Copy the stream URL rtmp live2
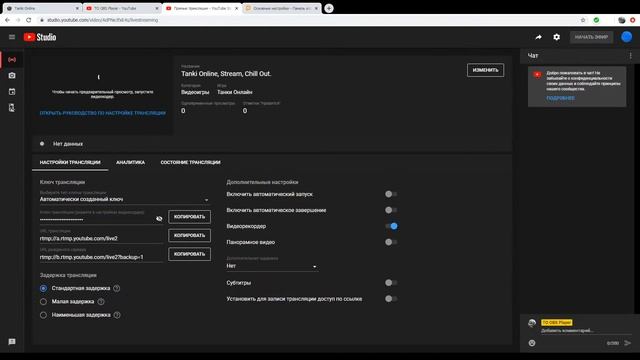 click(189, 236)
